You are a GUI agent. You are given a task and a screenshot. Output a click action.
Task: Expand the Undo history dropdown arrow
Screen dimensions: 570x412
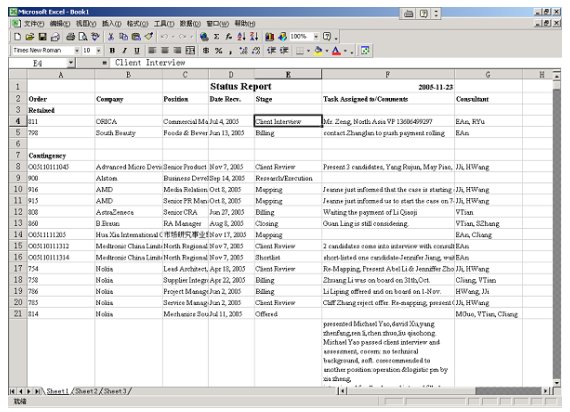pos(173,37)
